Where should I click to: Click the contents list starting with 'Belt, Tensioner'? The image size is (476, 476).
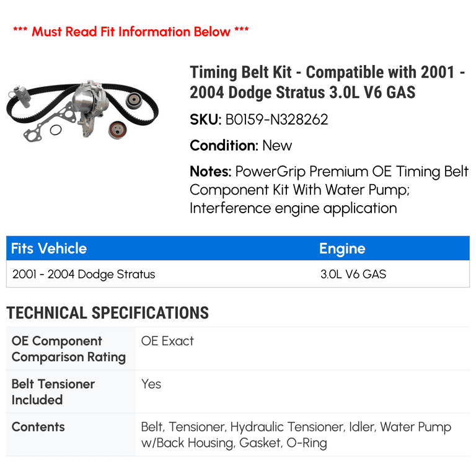point(296,435)
